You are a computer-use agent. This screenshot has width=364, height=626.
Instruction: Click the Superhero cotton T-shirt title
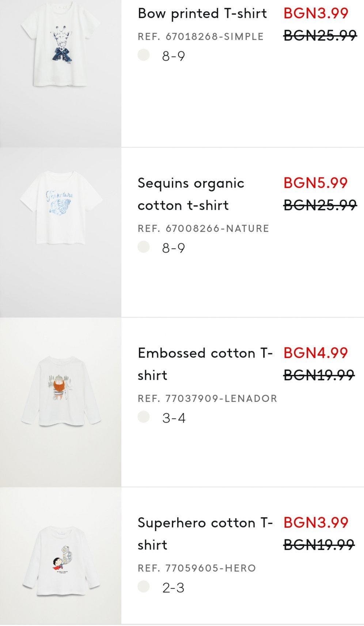205,533
